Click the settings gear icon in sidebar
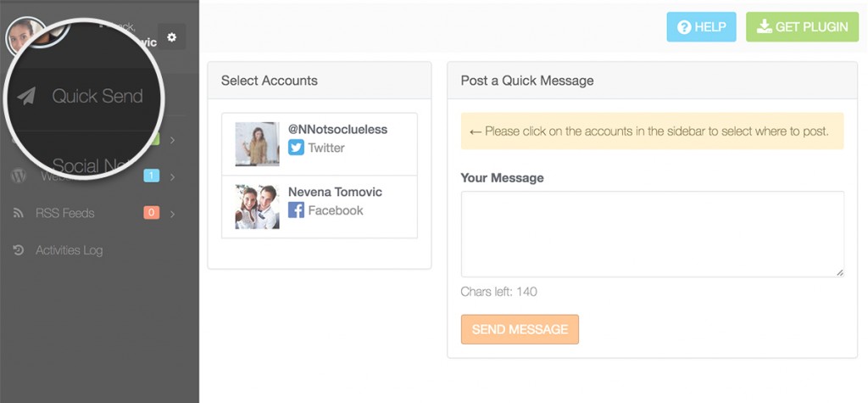The width and height of the screenshot is (868, 403). (172, 36)
